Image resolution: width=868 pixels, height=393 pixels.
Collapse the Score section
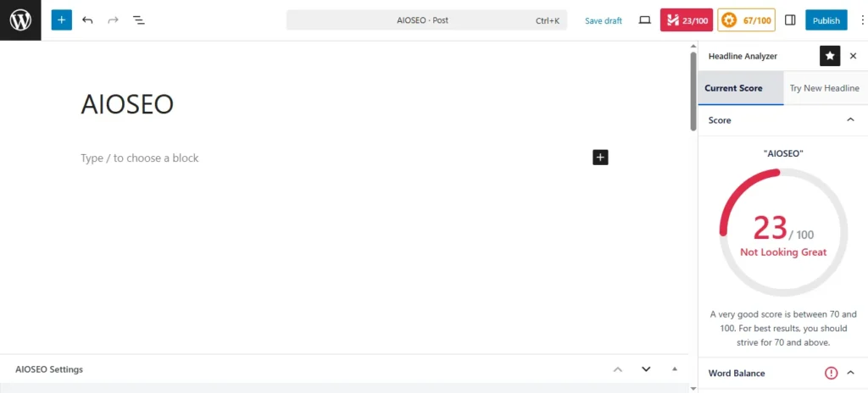[x=851, y=120]
